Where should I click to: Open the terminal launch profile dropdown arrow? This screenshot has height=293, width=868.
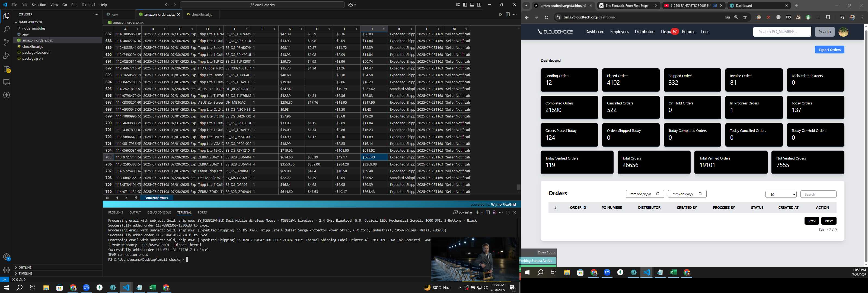(482, 212)
